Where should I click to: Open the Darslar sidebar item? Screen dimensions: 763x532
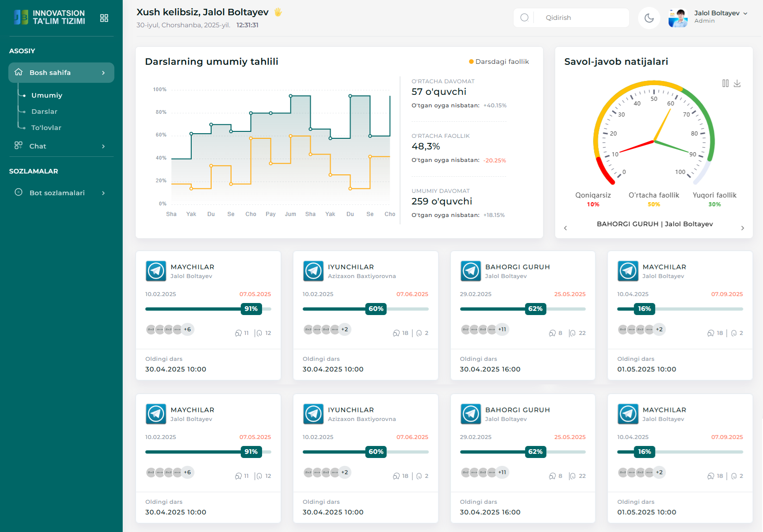coord(44,111)
